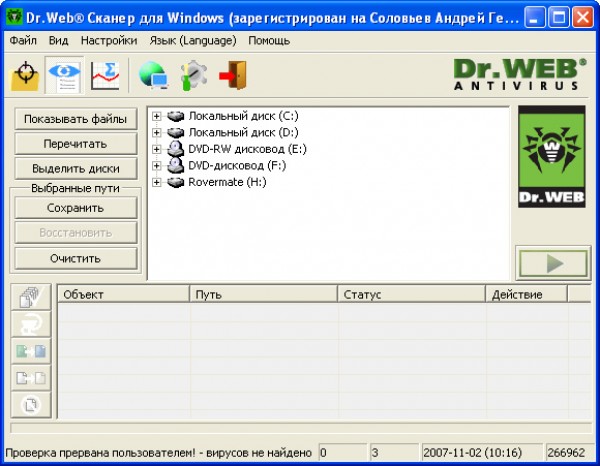Image resolution: width=600 pixels, height=466 pixels.
Task: Sort by the Действие column header
Action: pyautogui.click(x=527, y=294)
